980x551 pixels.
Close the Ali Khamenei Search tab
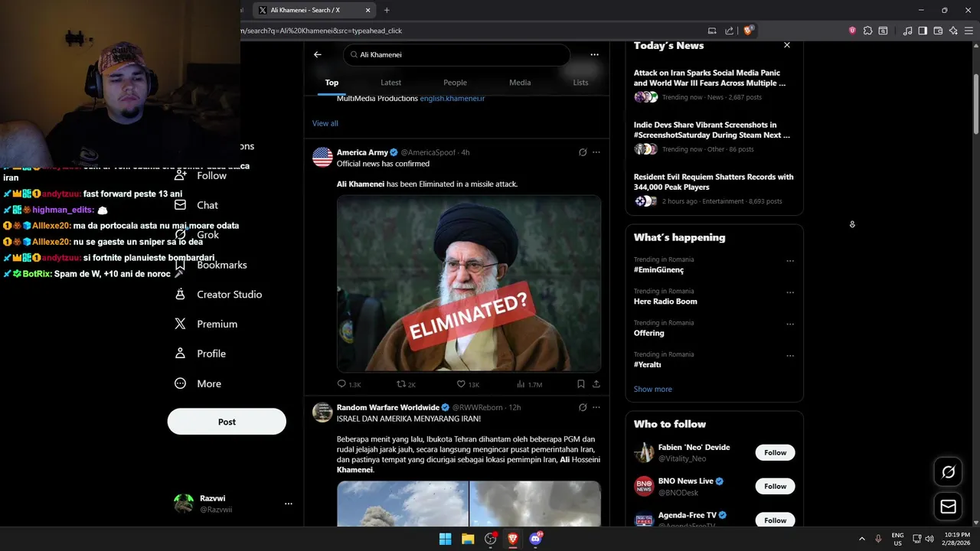click(x=367, y=10)
